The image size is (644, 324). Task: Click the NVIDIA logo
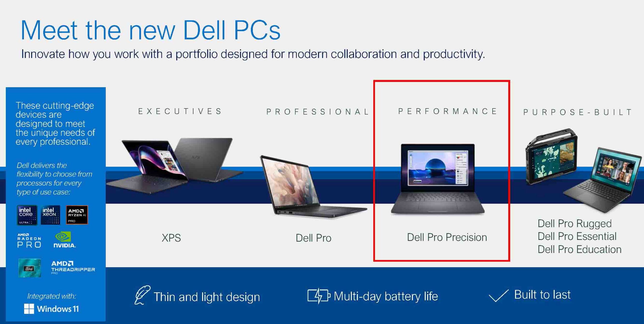tap(65, 240)
